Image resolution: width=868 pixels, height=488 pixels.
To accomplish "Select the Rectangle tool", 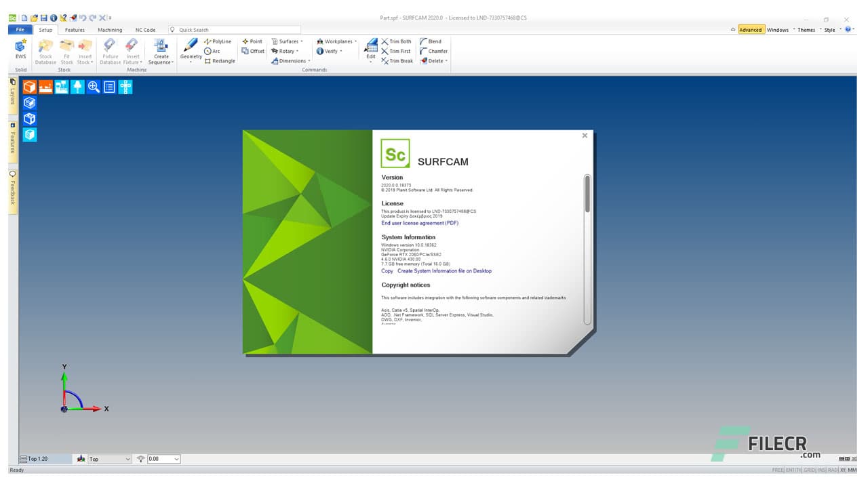I will coord(220,61).
